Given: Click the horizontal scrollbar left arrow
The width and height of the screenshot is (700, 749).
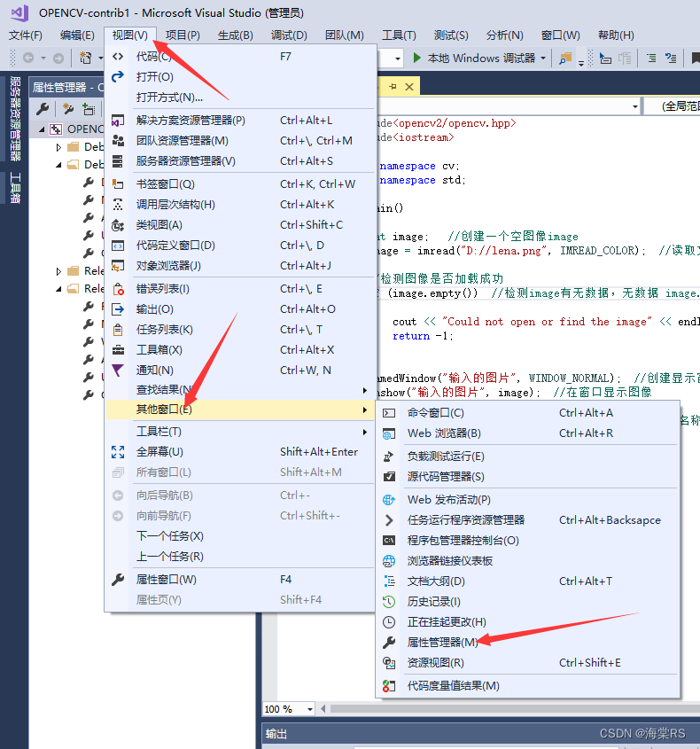Looking at the screenshot, I should (x=323, y=709).
